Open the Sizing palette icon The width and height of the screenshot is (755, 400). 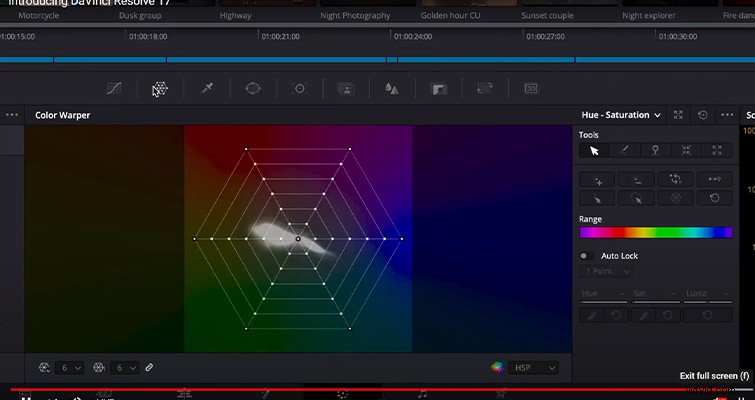485,89
